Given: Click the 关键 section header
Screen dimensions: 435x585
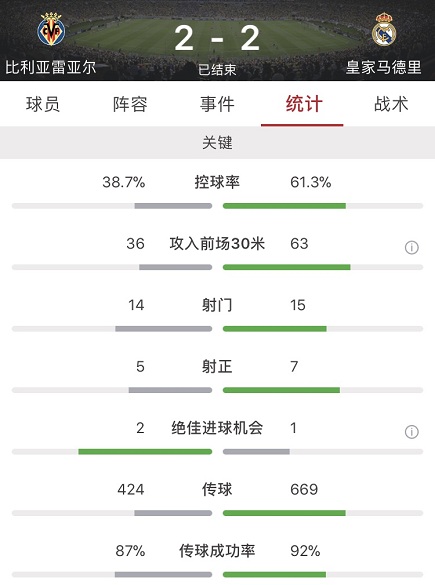Looking at the screenshot, I should tap(218, 143).
